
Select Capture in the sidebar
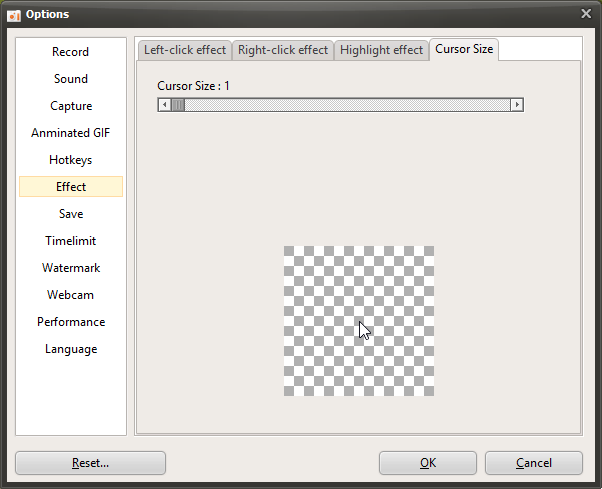pyautogui.click(x=71, y=106)
